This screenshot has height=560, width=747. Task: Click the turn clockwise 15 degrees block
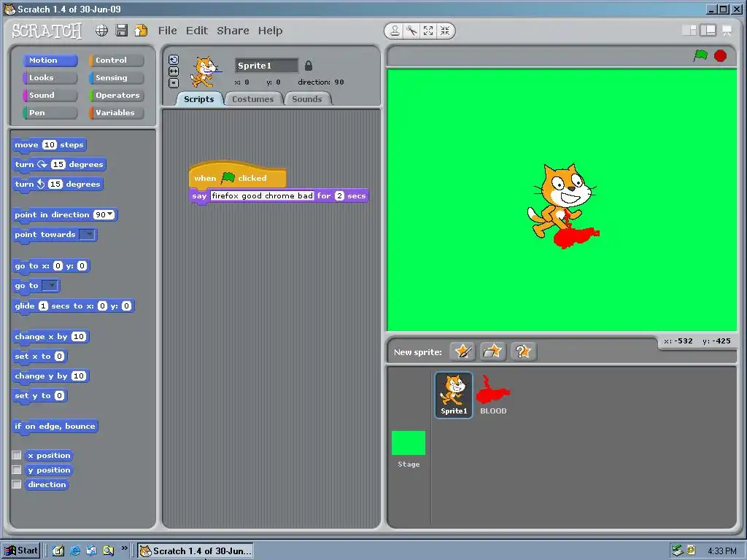coord(58,165)
